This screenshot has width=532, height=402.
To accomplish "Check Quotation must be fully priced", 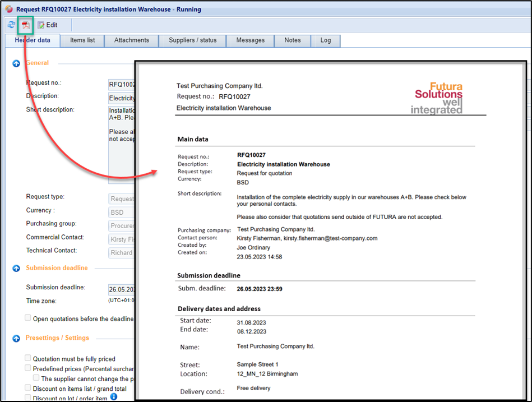I will coord(28,358).
